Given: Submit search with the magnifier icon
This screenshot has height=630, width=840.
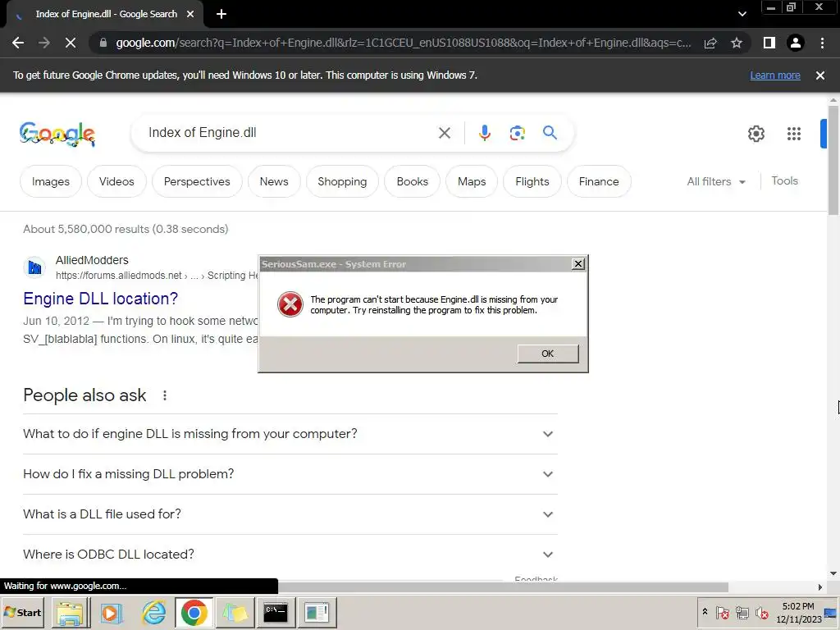Looking at the screenshot, I should click(x=550, y=132).
